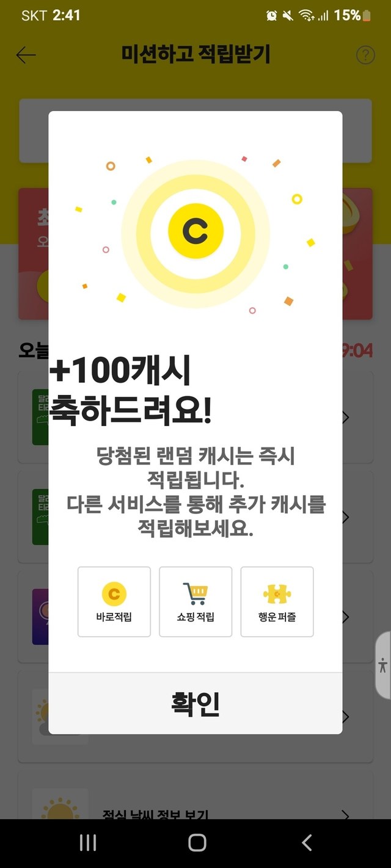Viewport: 391px width, 868px height.
Task: Open 바로적립 coin icon tile
Action: coord(114,602)
